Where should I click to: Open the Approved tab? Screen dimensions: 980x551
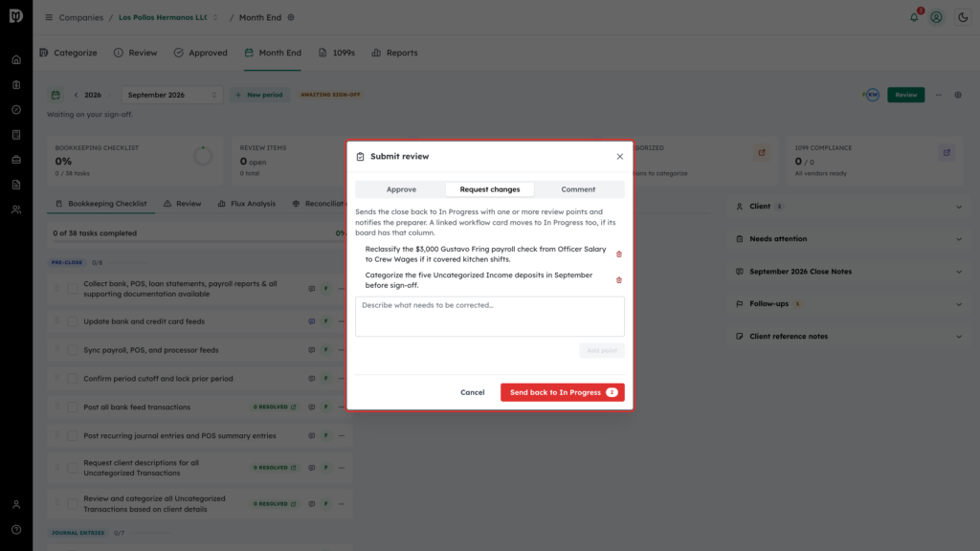(x=201, y=54)
